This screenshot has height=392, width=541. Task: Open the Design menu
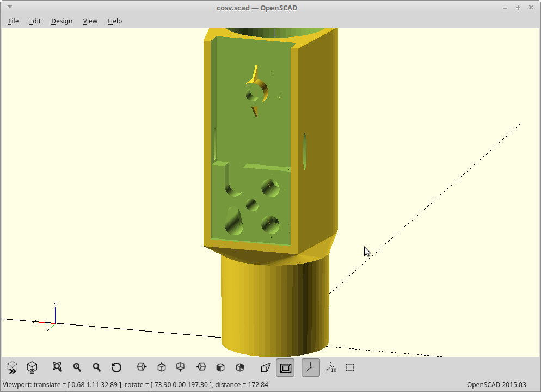click(62, 21)
